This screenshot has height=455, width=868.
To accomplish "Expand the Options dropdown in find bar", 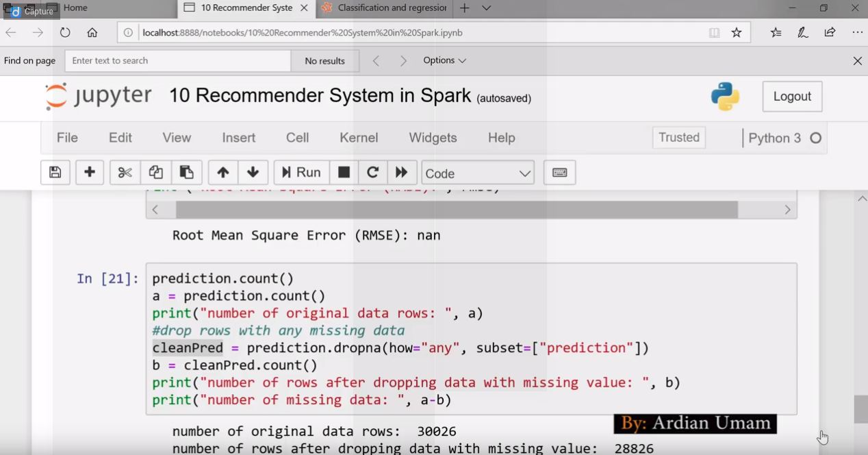I will click(x=444, y=60).
